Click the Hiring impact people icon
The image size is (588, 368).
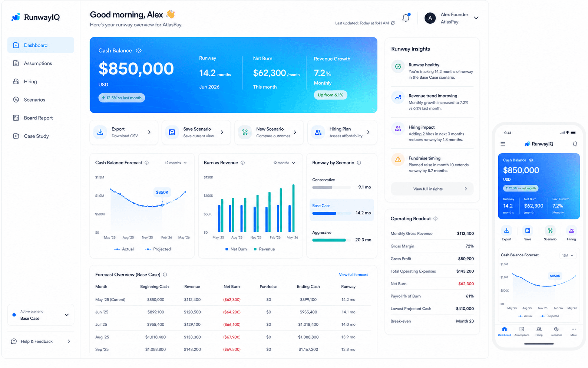(x=398, y=129)
